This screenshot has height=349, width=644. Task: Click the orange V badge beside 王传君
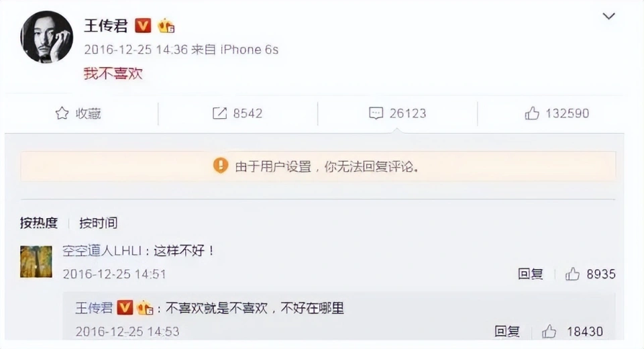click(143, 26)
